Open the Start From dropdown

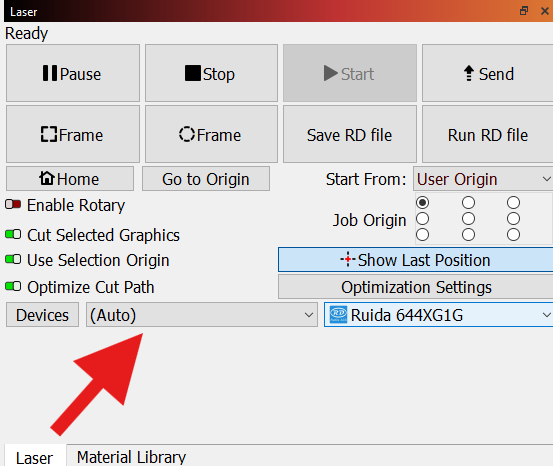483,179
